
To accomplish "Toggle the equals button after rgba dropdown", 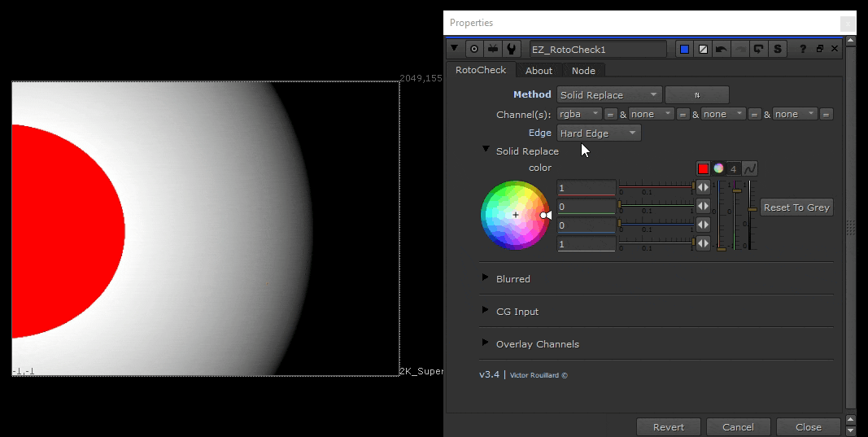I will click(610, 115).
